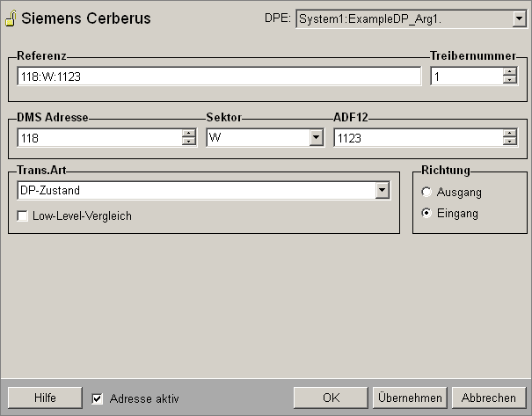Enable the Low-Level-Vergleich checkbox
Image resolution: width=532 pixels, height=416 pixels.
click(x=23, y=215)
